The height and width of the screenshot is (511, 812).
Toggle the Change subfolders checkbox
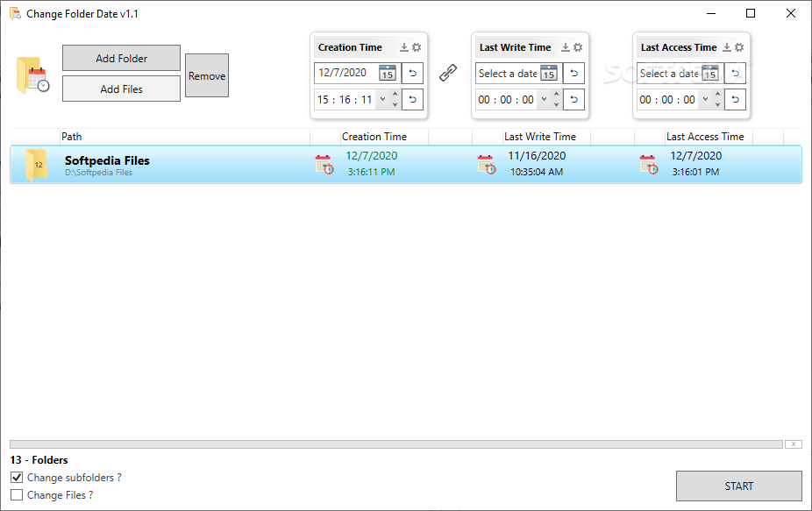(x=17, y=478)
